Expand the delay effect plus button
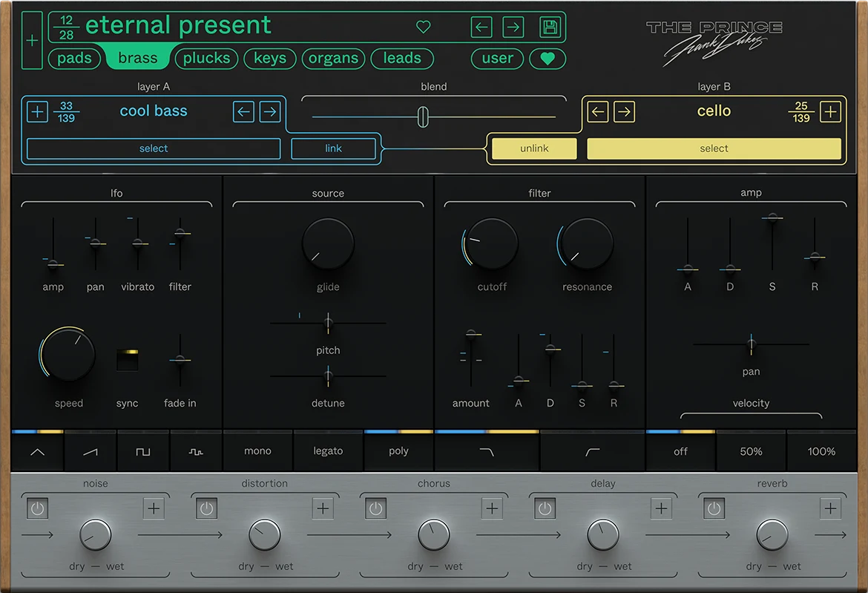 [x=661, y=508]
